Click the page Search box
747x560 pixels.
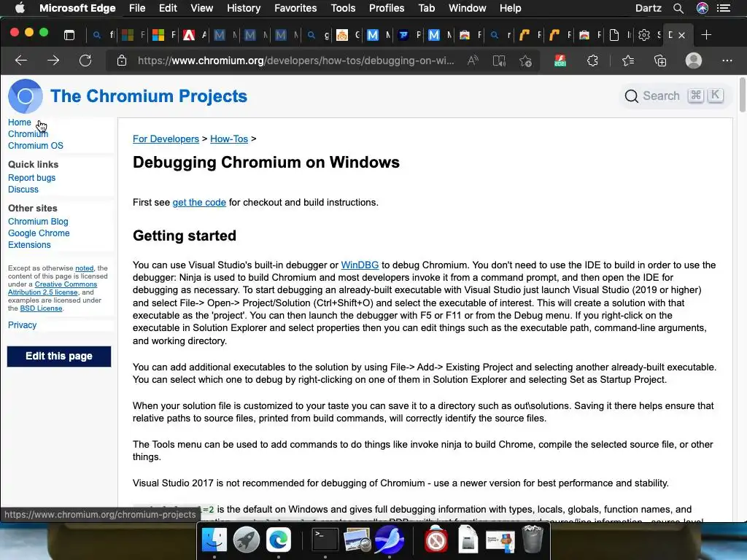coord(674,96)
